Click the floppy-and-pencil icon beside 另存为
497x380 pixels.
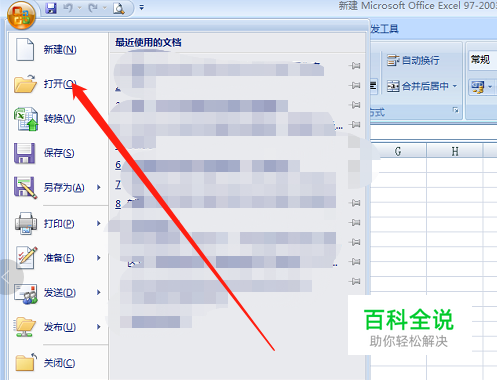26,188
